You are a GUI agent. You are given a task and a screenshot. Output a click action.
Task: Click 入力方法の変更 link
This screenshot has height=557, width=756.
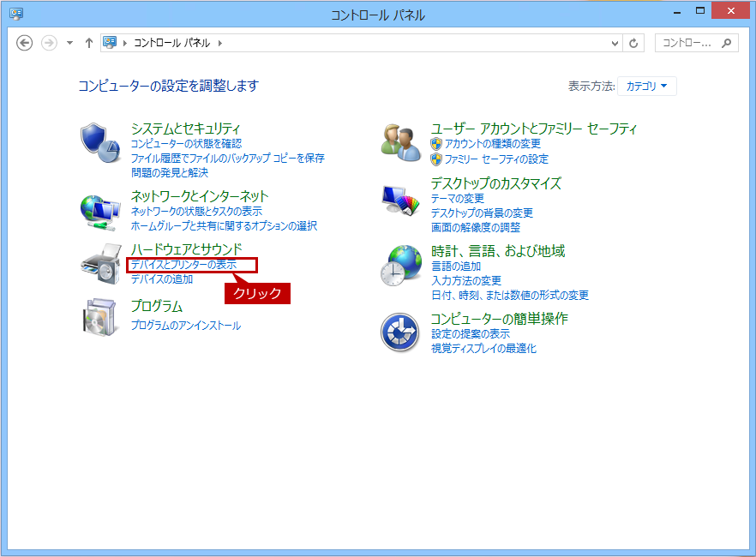click(x=465, y=280)
